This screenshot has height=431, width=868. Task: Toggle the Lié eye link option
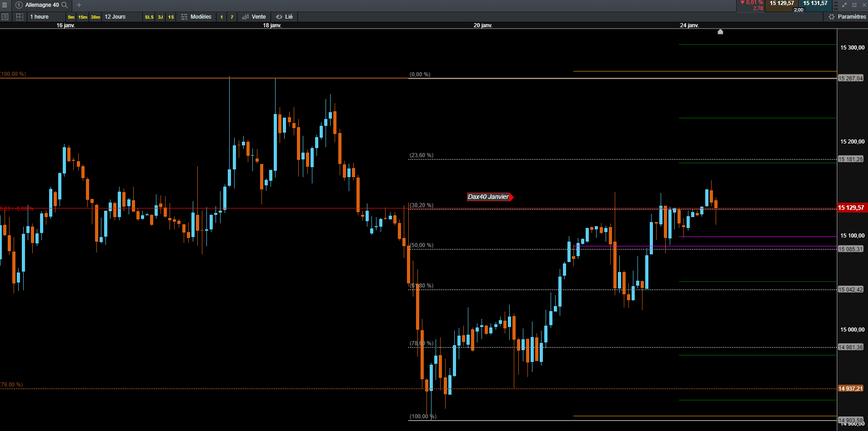[x=285, y=17]
